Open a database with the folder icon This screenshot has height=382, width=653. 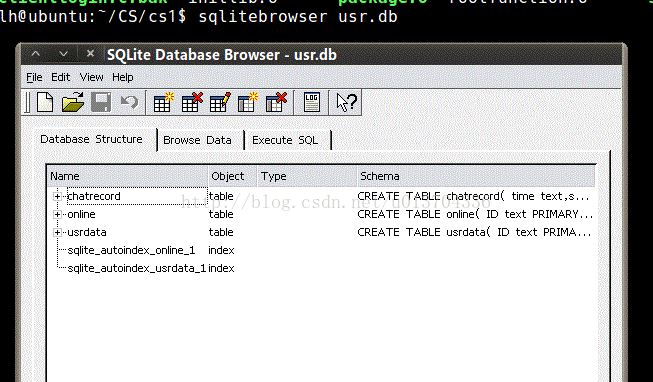click(x=73, y=102)
